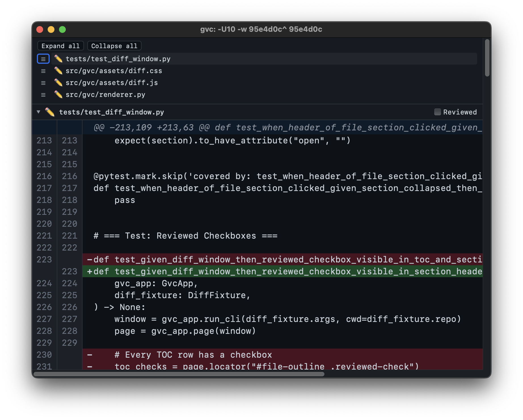Click the 'page = gvc_app.page(window)' line
The image size is (523, 420).
click(185, 331)
